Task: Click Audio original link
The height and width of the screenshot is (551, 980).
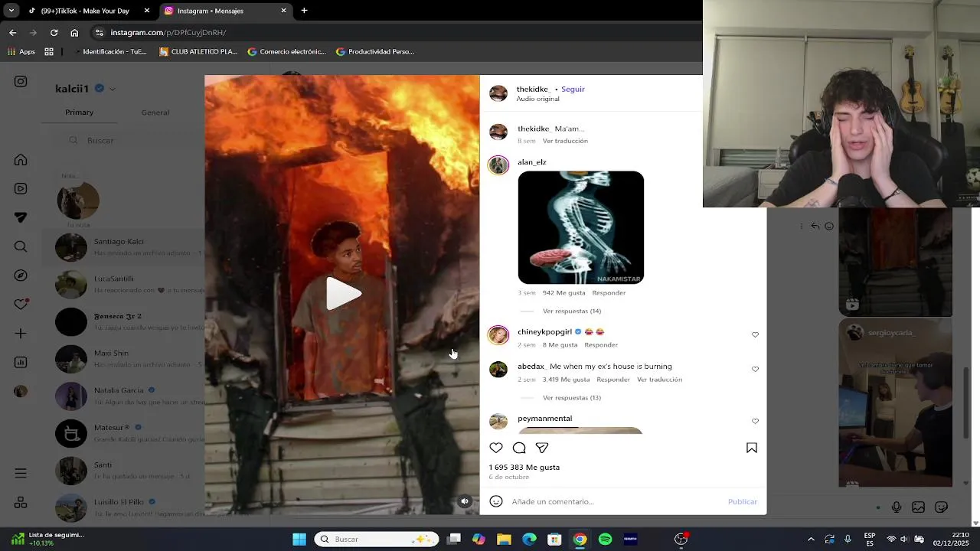Action: (537, 99)
